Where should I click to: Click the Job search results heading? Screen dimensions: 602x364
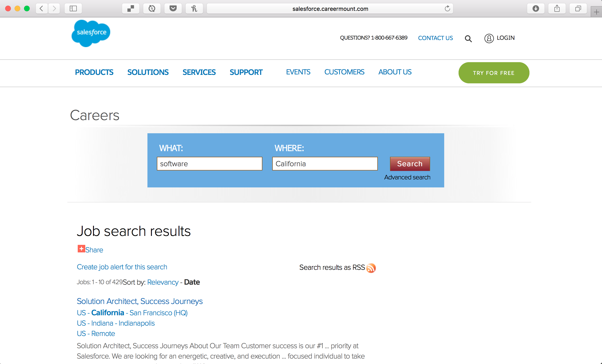click(x=134, y=231)
